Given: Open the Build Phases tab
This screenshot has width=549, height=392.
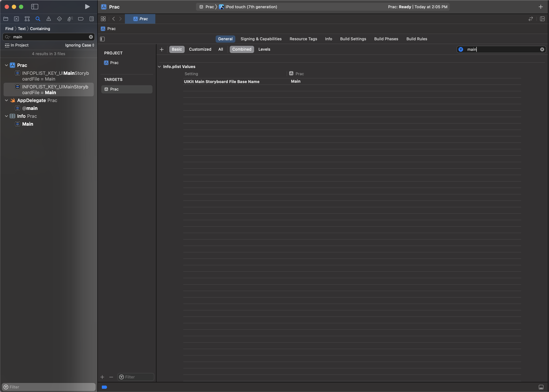Looking at the screenshot, I should tap(386, 39).
